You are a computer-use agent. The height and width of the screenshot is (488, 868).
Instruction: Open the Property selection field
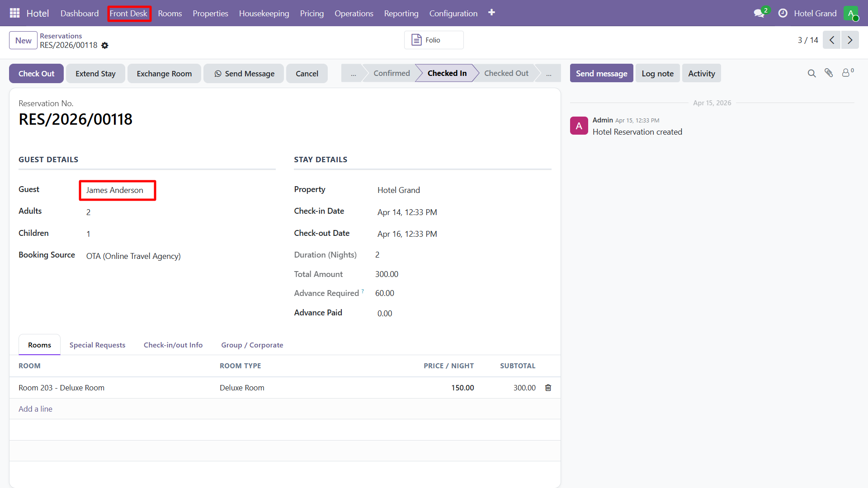tap(398, 190)
